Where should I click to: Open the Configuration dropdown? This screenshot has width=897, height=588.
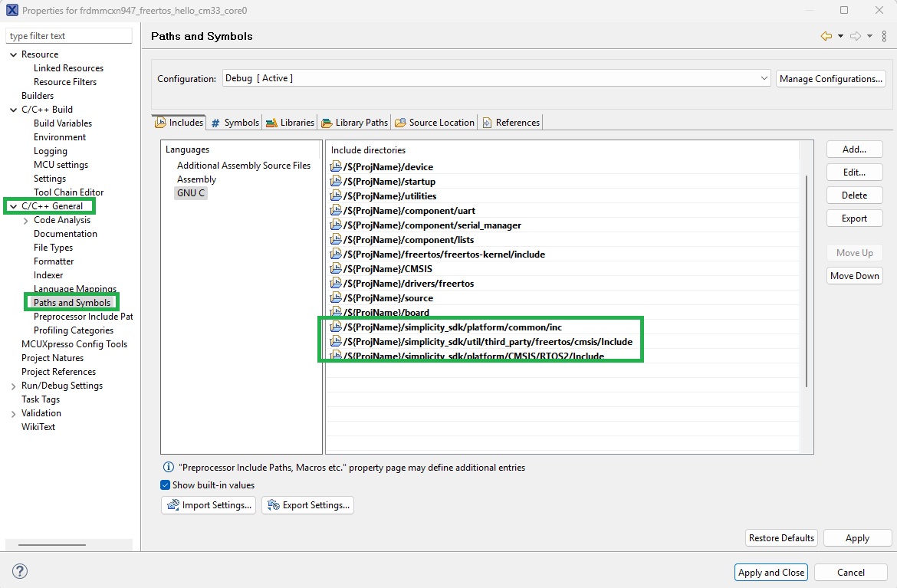763,77
